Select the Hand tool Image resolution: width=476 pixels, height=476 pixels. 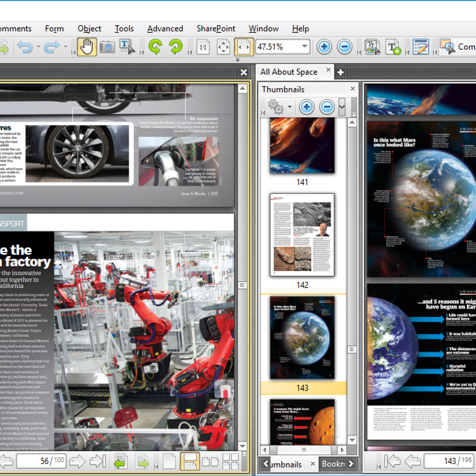click(86, 46)
